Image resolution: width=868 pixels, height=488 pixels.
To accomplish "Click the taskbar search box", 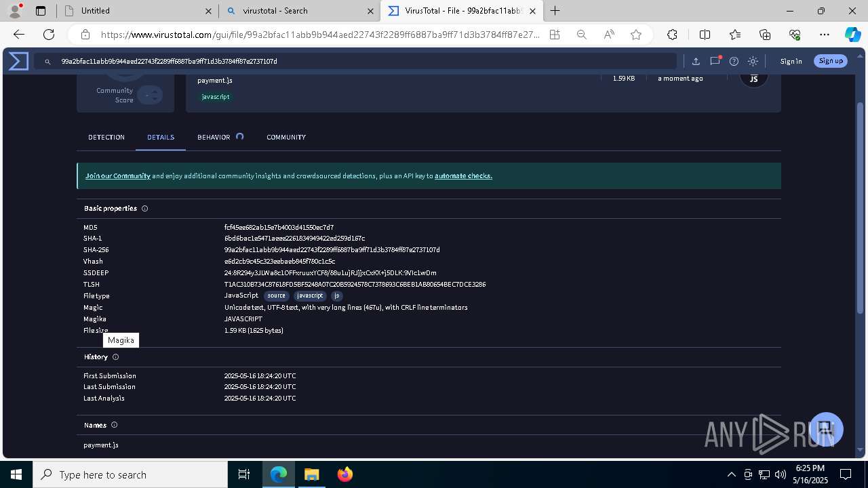I will click(x=130, y=474).
